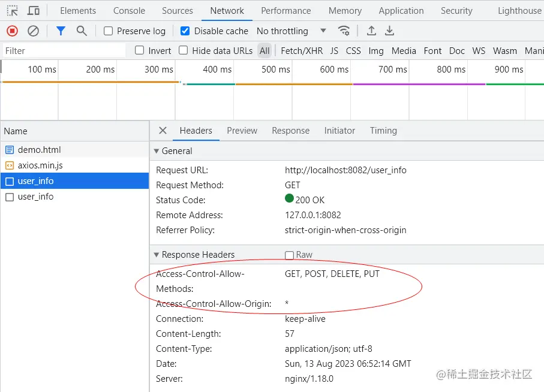Activate the inspect element picker icon

click(x=13, y=11)
